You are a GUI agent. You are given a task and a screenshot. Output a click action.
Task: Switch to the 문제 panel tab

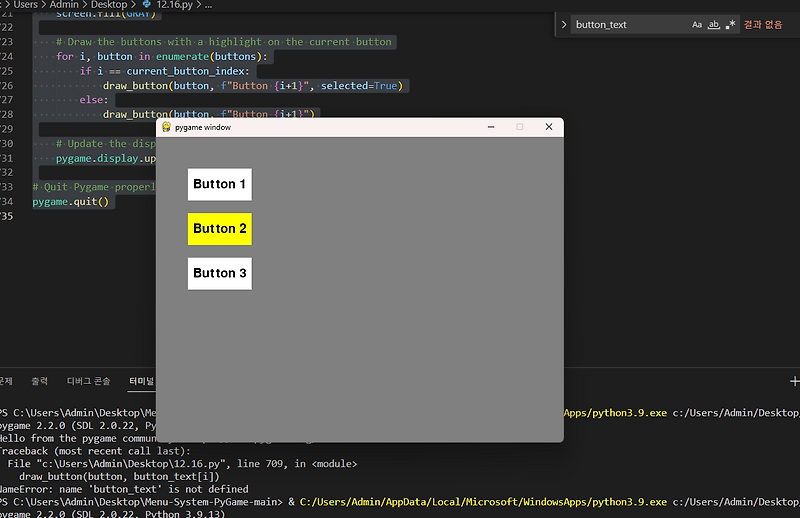[x=6, y=381]
